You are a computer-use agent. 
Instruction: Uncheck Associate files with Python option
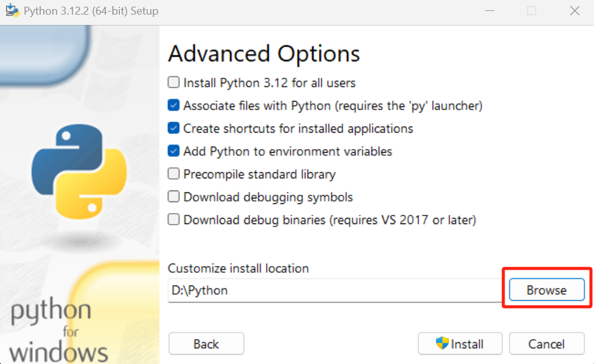(x=174, y=106)
